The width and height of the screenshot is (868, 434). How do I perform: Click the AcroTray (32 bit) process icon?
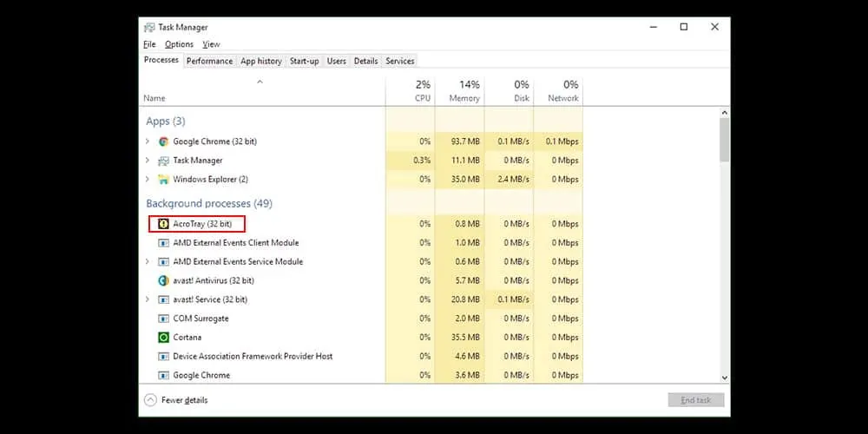[x=163, y=224]
